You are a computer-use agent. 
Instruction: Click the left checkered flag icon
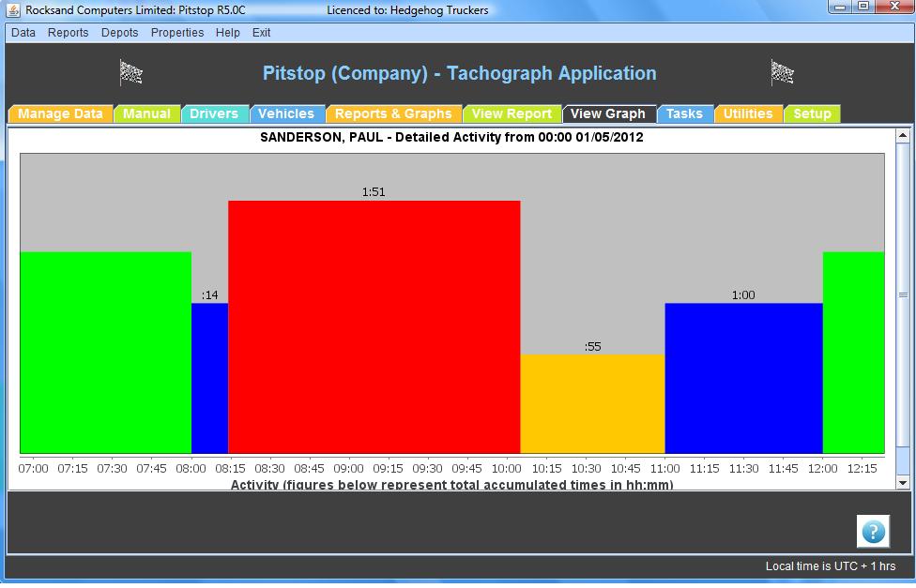[130, 72]
